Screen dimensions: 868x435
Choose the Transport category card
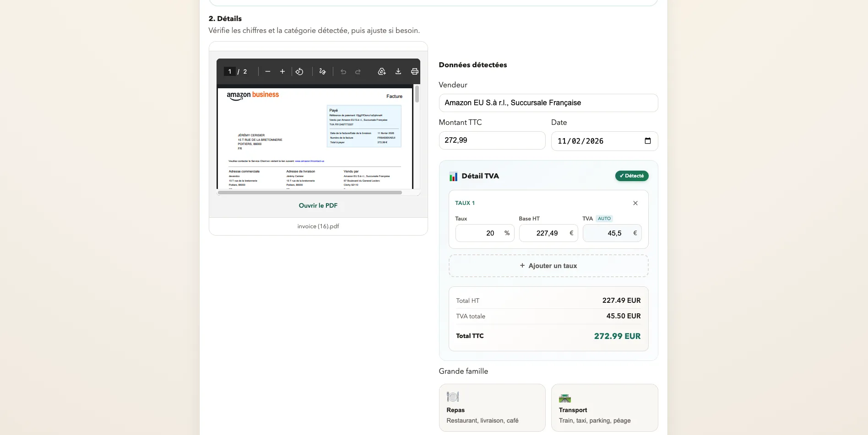pyautogui.click(x=604, y=408)
